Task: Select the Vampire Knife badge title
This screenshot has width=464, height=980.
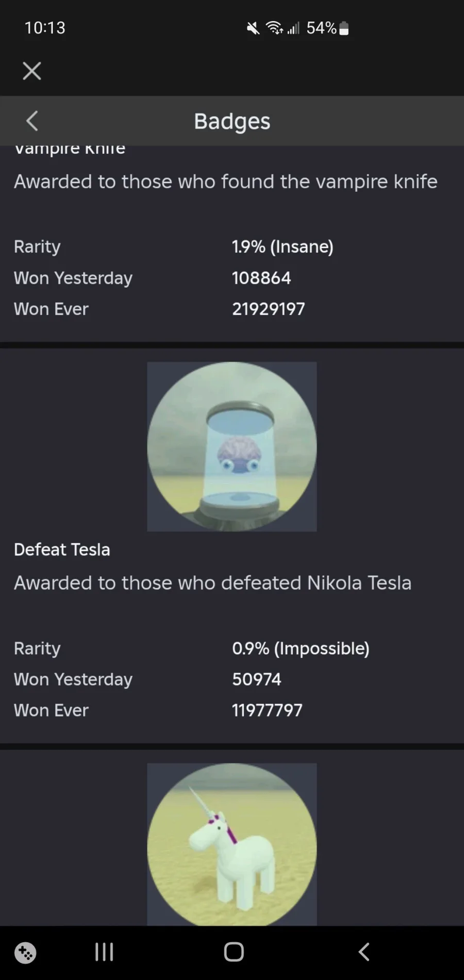Action: [x=70, y=149]
